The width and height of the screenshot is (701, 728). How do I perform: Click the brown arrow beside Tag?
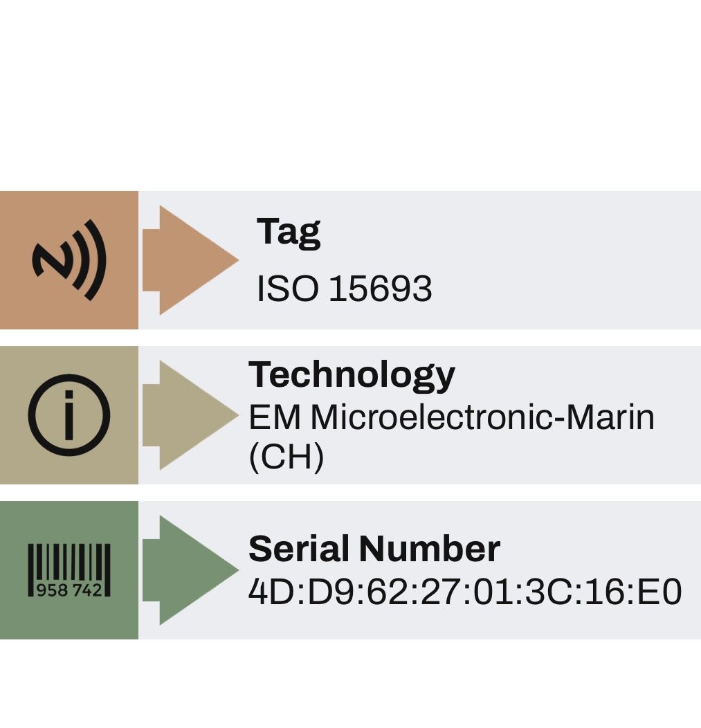pos(190,260)
